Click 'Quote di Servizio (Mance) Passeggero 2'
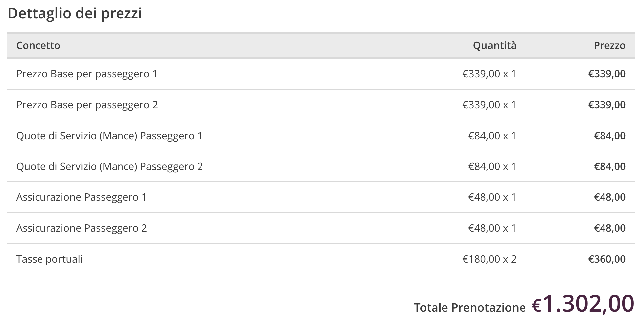This screenshot has width=644, height=325. point(110,166)
